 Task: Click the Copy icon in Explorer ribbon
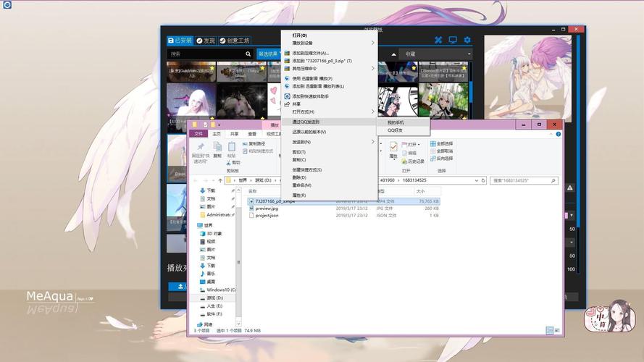tap(217, 146)
